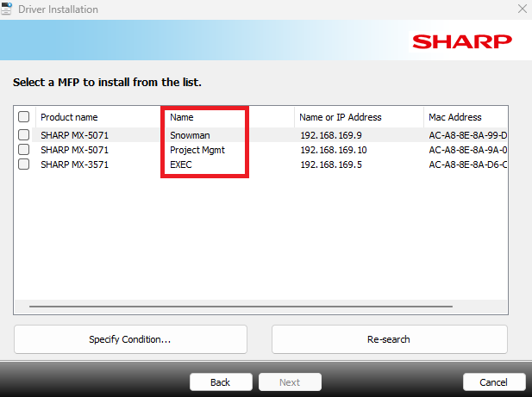The width and height of the screenshot is (532, 397).
Task: Click IP address 192.168.169.5
Action: pyautogui.click(x=331, y=164)
